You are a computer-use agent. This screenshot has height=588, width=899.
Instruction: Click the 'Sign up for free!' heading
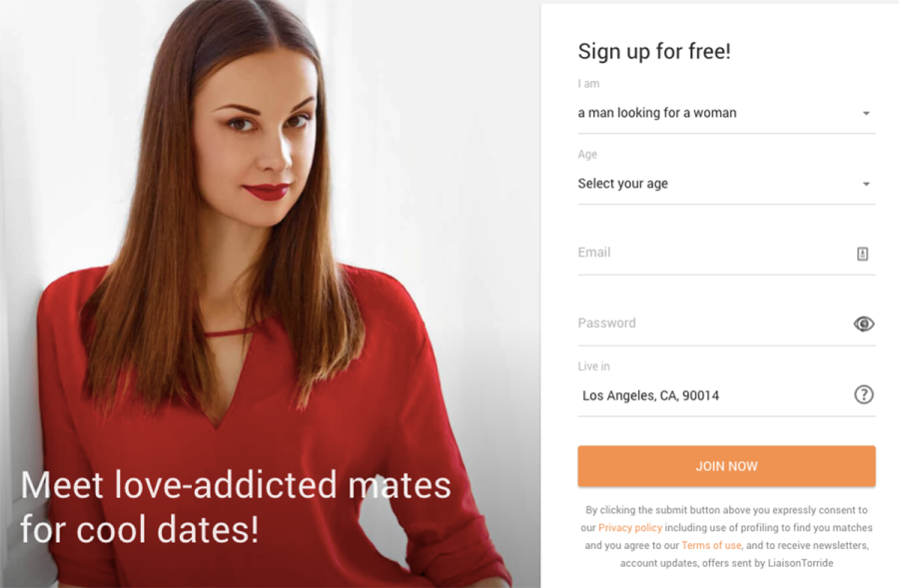click(654, 52)
